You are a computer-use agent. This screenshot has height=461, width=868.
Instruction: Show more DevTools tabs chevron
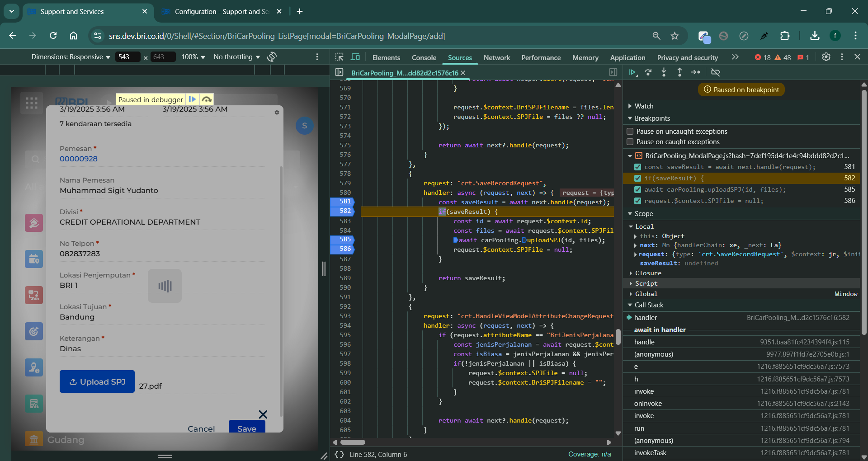click(x=735, y=57)
